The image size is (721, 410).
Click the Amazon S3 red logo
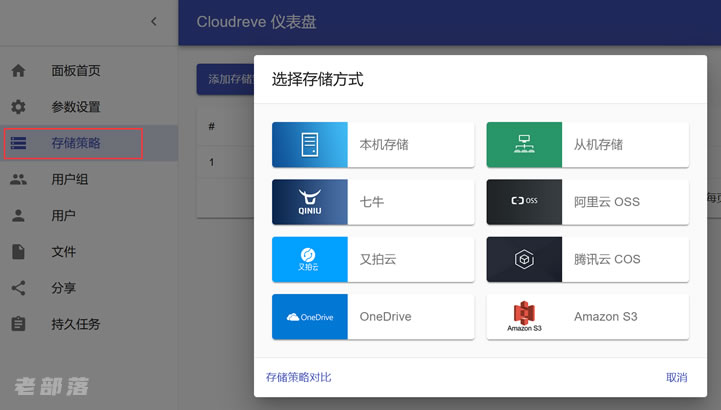524,317
